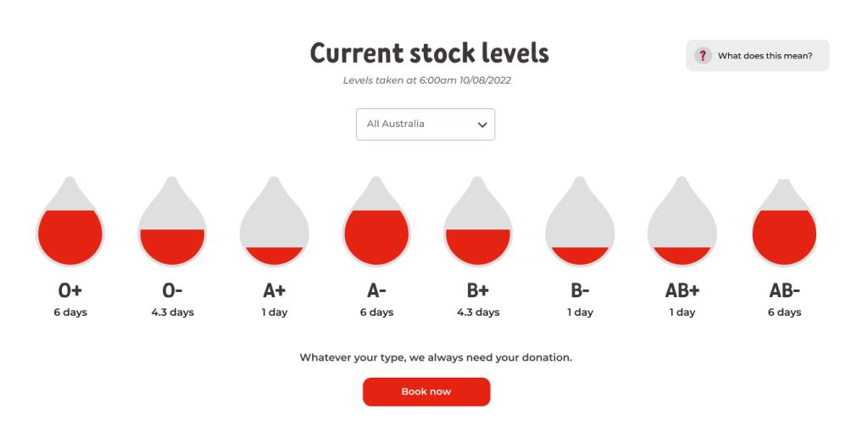Image resolution: width=868 pixels, height=442 pixels.
Task: Click the O+ blood drop icon
Action: coord(70,224)
